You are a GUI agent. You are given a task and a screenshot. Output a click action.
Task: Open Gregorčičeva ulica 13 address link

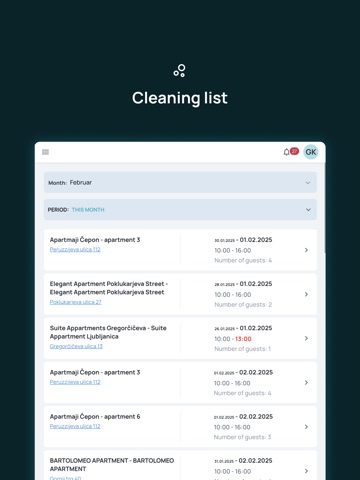[76, 346]
